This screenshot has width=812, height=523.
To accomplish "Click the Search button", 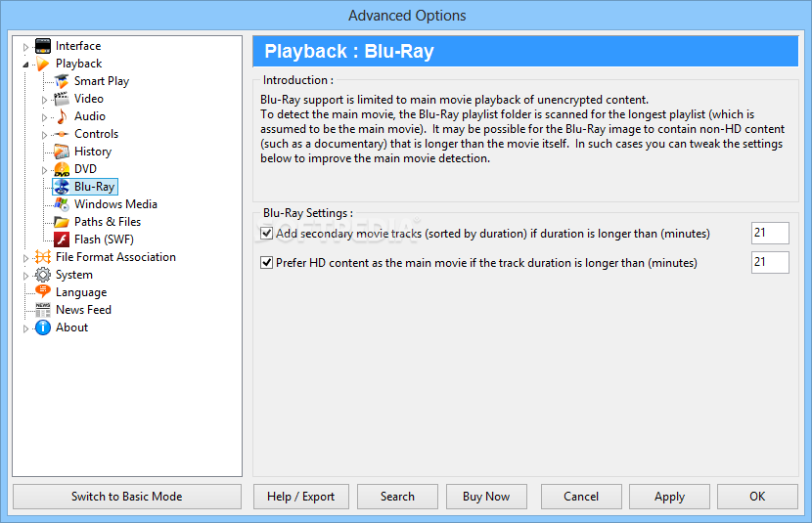I will pyautogui.click(x=397, y=497).
